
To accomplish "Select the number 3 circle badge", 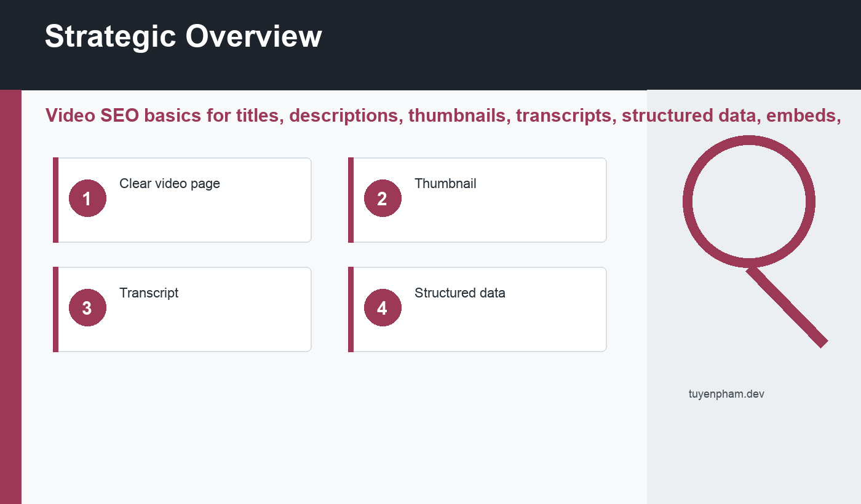I will coord(87,307).
